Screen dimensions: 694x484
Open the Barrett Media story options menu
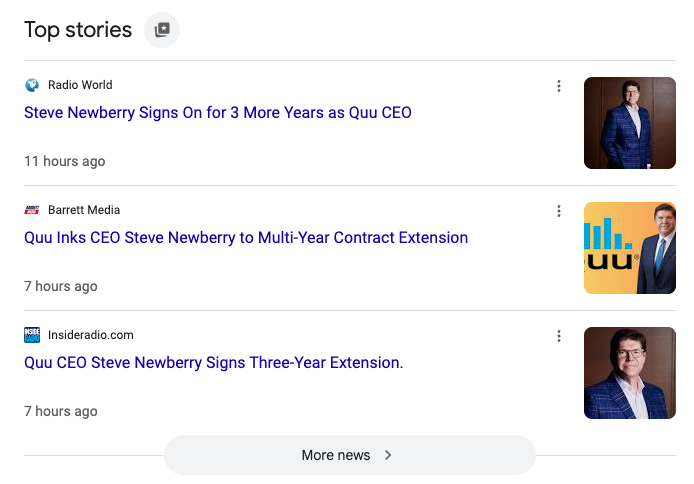pos(559,211)
